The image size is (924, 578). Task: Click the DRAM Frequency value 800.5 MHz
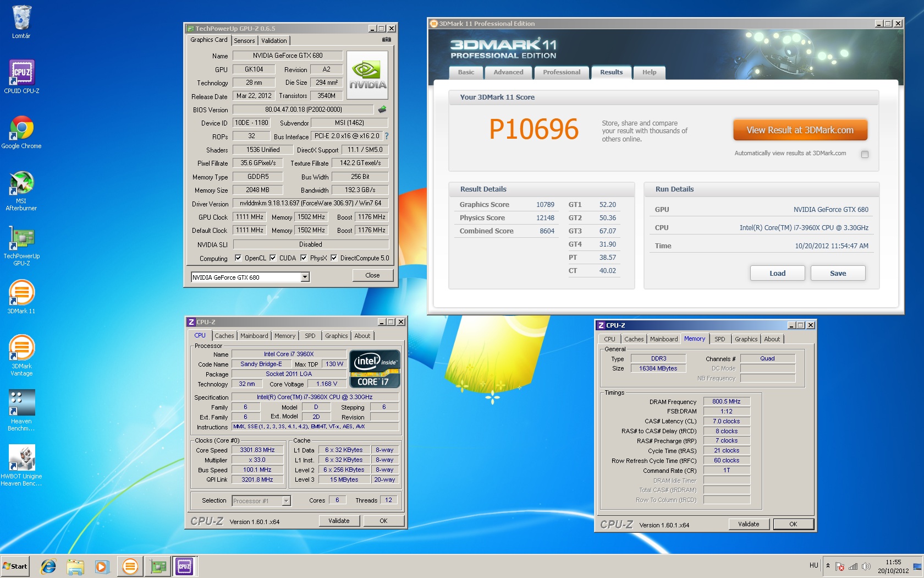(x=727, y=401)
